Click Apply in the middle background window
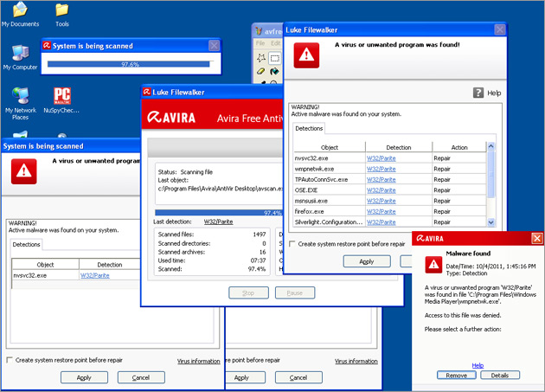Screen dimensions: 545x392 click(246, 377)
